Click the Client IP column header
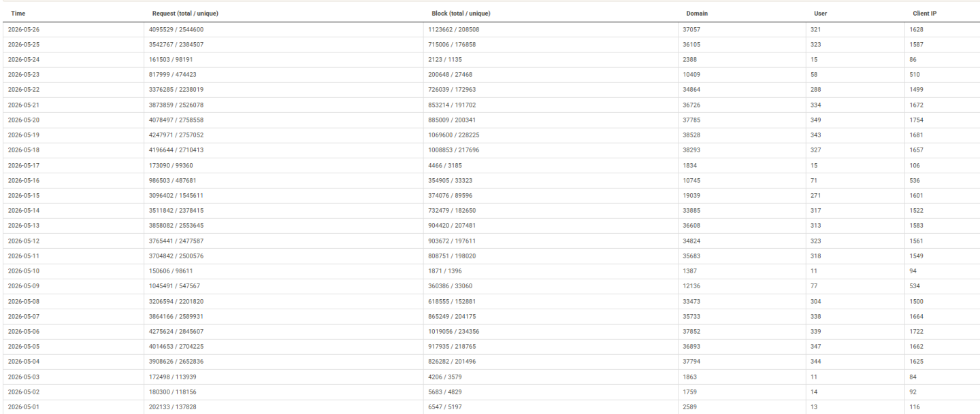Screen dimensions: 980x414 pyautogui.click(x=925, y=14)
